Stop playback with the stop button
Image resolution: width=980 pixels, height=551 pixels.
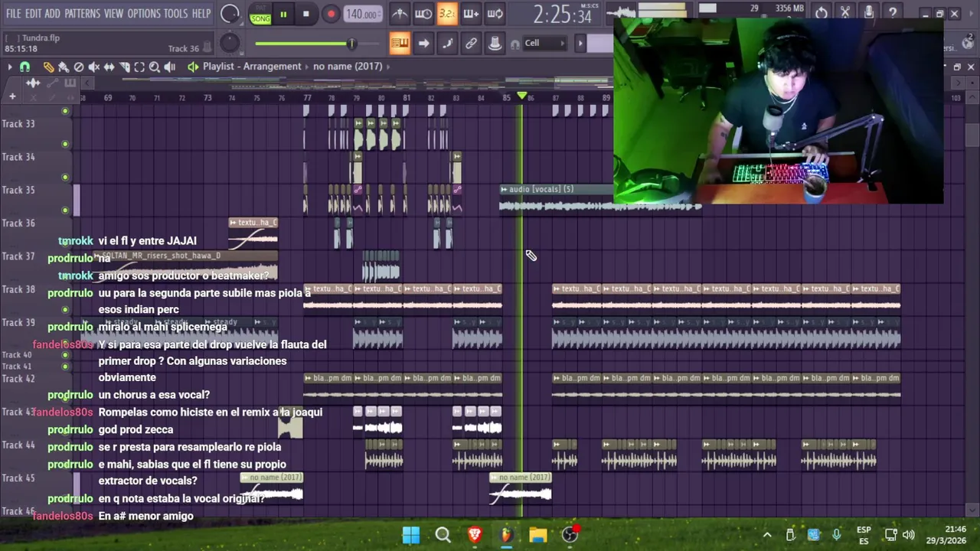pyautogui.click(x=305, y=14)
